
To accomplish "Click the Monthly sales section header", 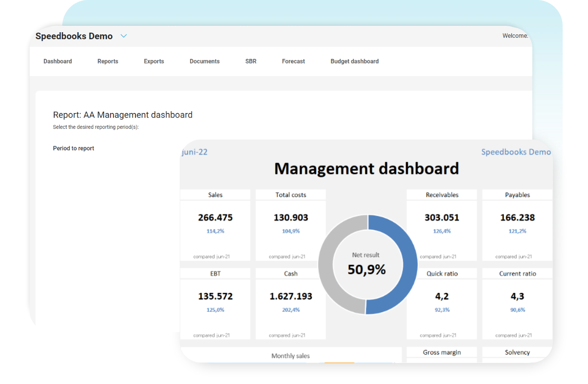I will pyautogui.click(x=291, y=356).
